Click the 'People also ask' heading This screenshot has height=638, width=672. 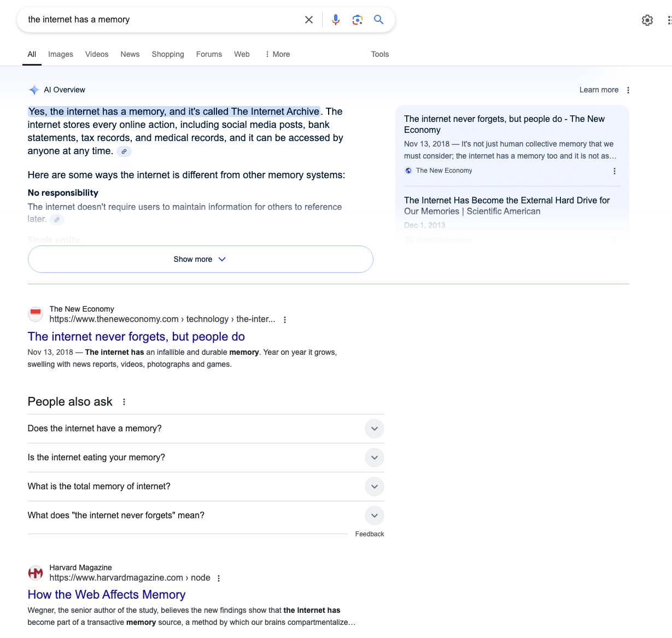[x=70, y=402]
